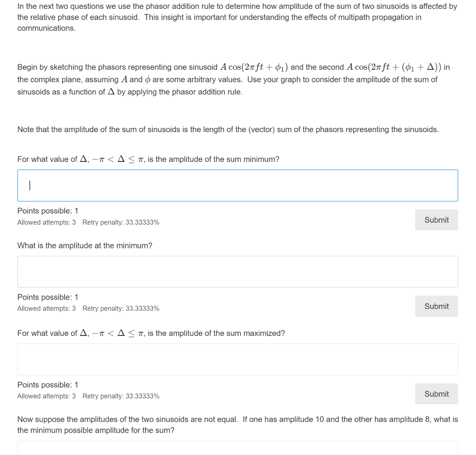Click the third Submit button on the page
The width and height of the screenshot is (476, 455).
point(436,394)
